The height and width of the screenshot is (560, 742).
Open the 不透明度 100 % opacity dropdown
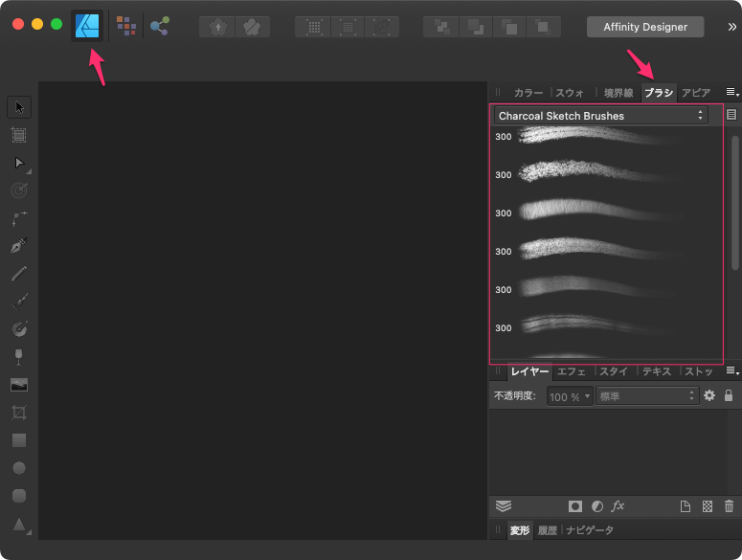coord(570,396)
